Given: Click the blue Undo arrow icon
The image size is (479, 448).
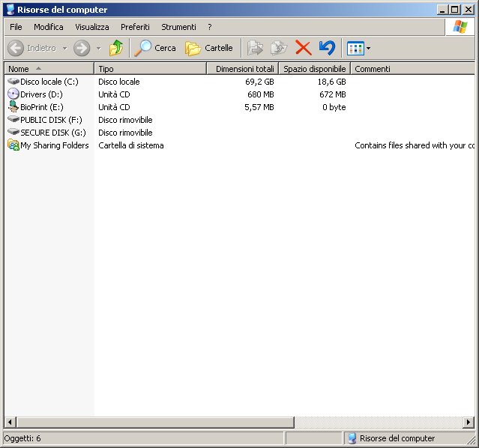Looking at the screenshot, I should 327,48.
